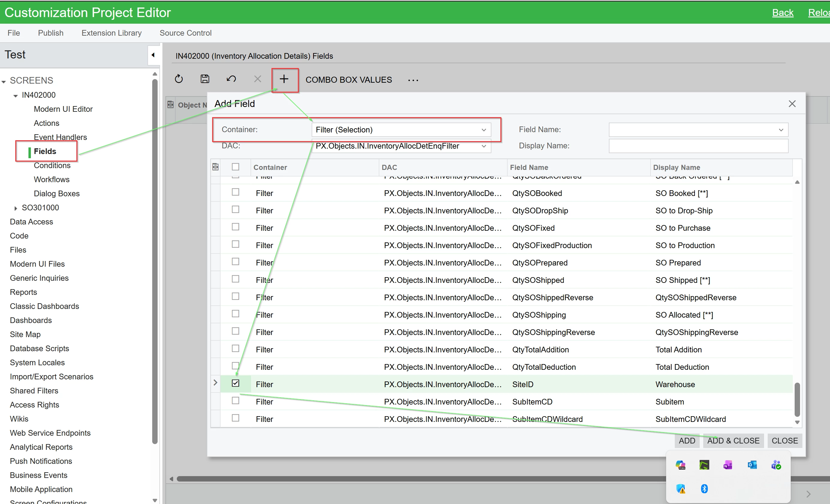Image resolution: width=830 pixels, height=504 pixels.
Task: Check the QtySOBooked row checkbox
Action: (236, 192)
